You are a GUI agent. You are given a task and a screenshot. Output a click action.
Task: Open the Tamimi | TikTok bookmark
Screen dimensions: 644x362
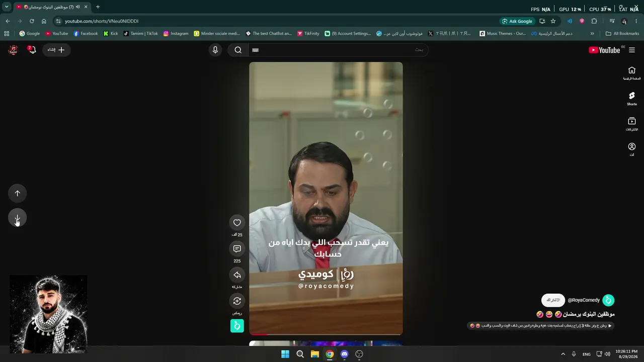coord(141,34)
